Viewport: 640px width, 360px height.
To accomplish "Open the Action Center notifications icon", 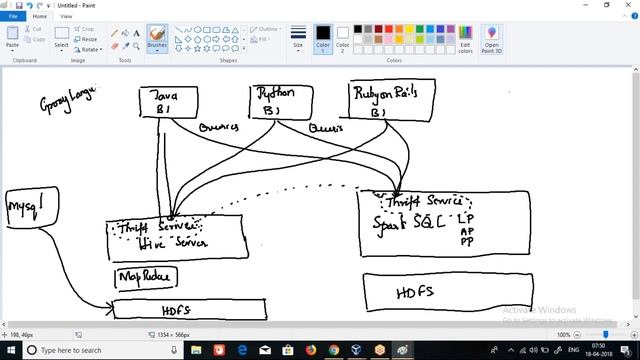I will tap(625, 350).
